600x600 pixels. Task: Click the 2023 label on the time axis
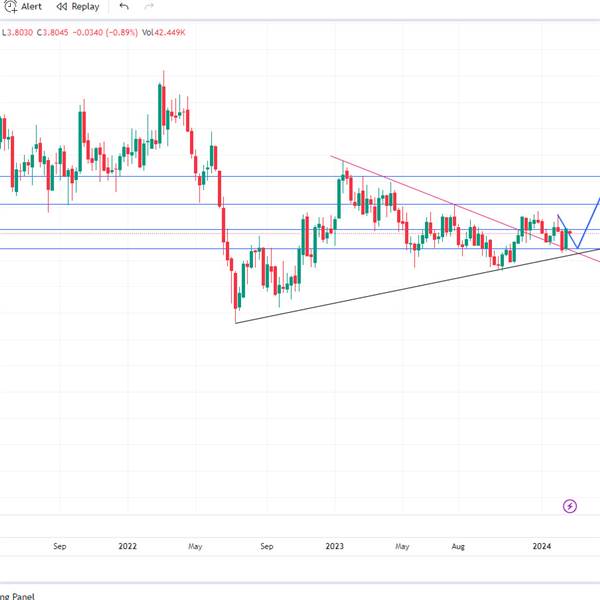point(334,546)
